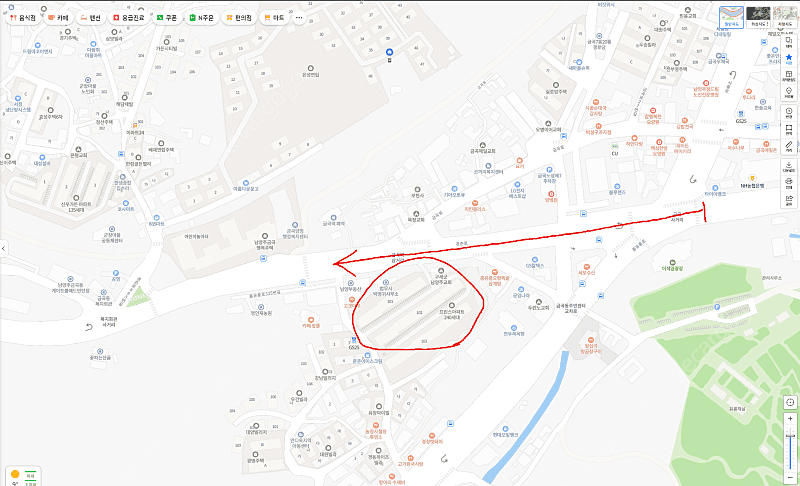Select the N쿠폰 category chip

point(202,18)
